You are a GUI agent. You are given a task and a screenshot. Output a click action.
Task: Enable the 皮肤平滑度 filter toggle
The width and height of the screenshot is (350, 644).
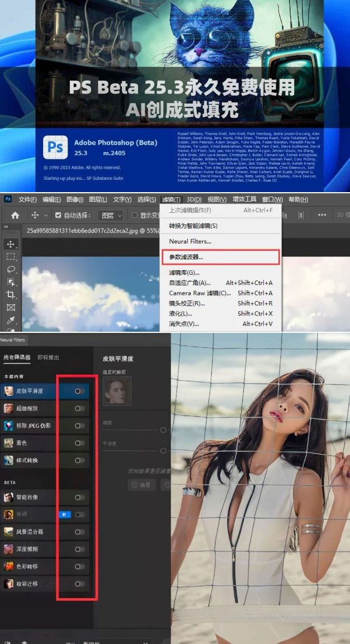coord(80,391)
